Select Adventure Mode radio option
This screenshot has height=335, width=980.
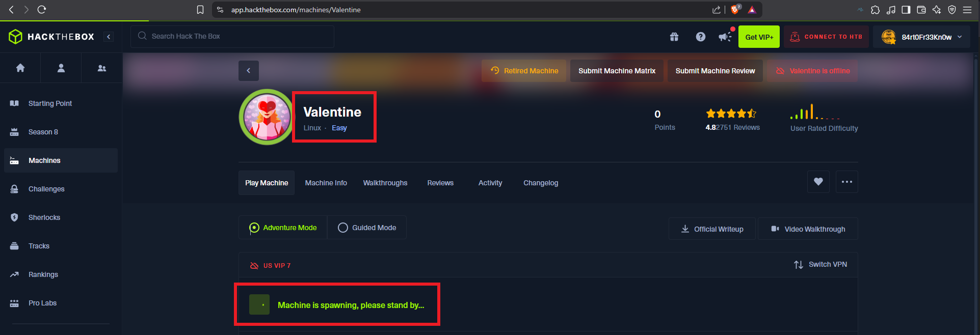coord(283,228)
